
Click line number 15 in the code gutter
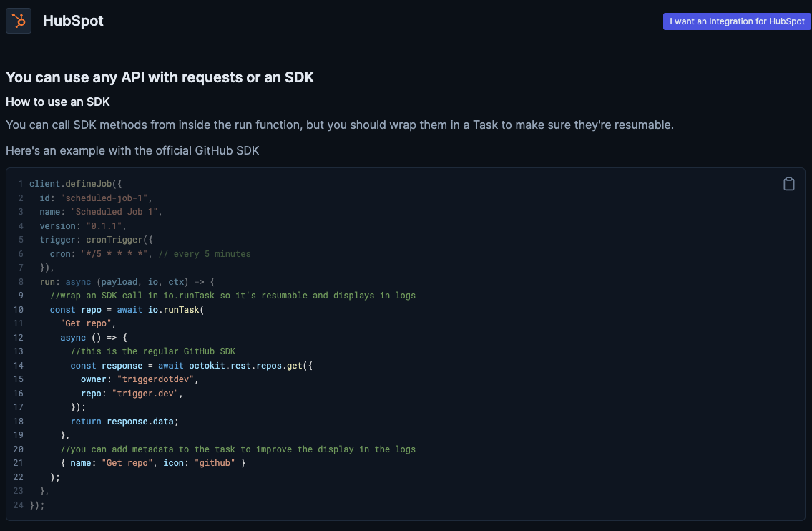point(18,379)
